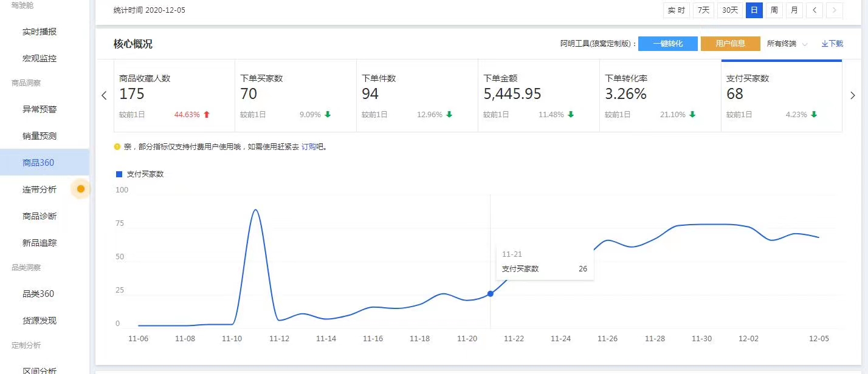Select the 支付买家数 metric card
Viewport: 868px width, 374px height.
(x=781, y=96)
